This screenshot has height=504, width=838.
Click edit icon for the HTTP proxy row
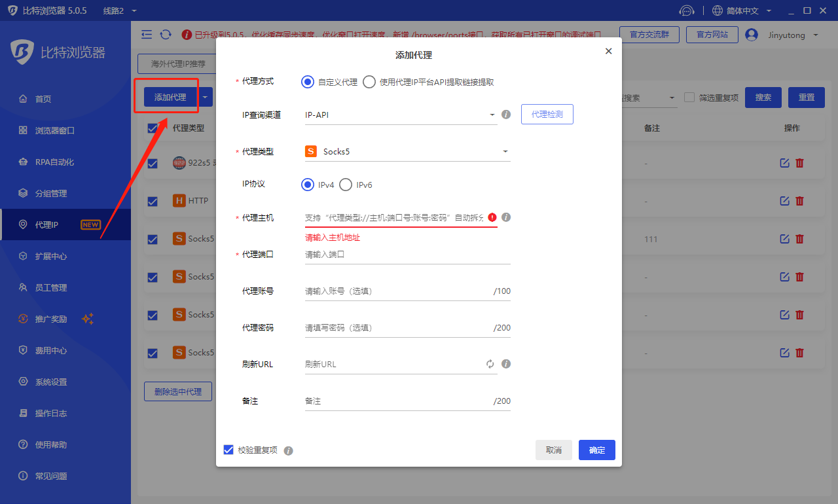(784, 201)
